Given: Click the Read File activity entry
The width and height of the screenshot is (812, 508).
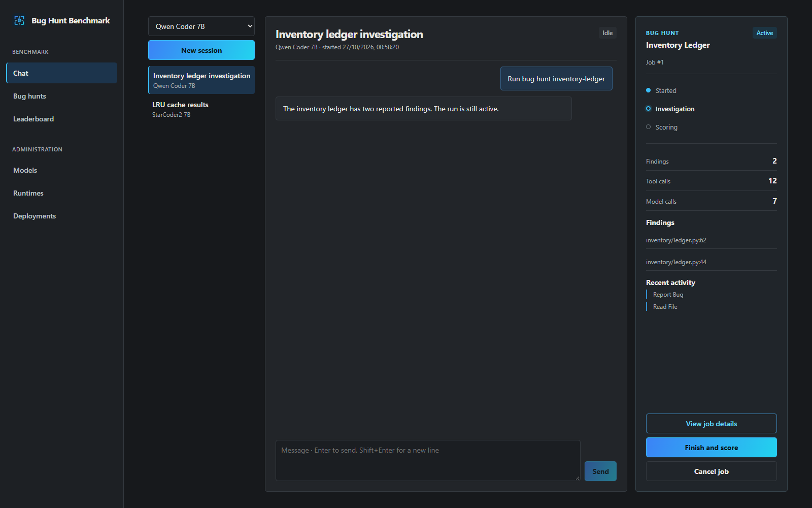Looking at the screenshot, I should pos(665,307).
